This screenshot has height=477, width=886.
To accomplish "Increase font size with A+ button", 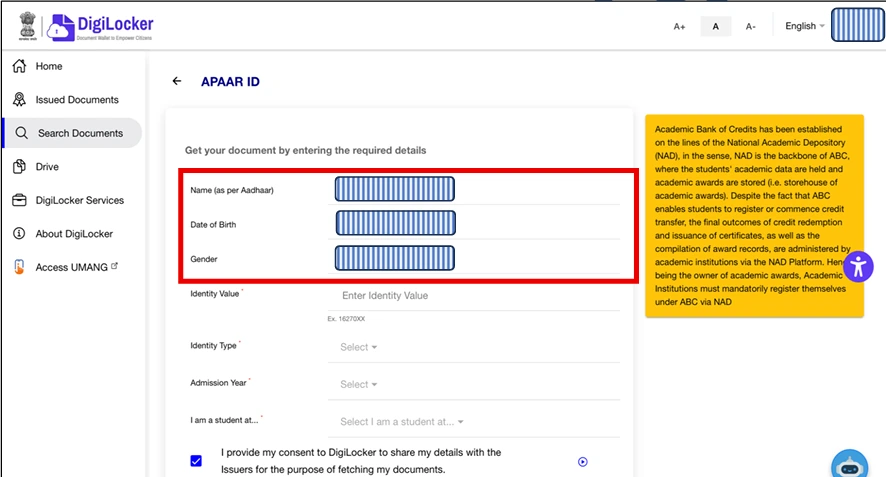I will (680, 26).
